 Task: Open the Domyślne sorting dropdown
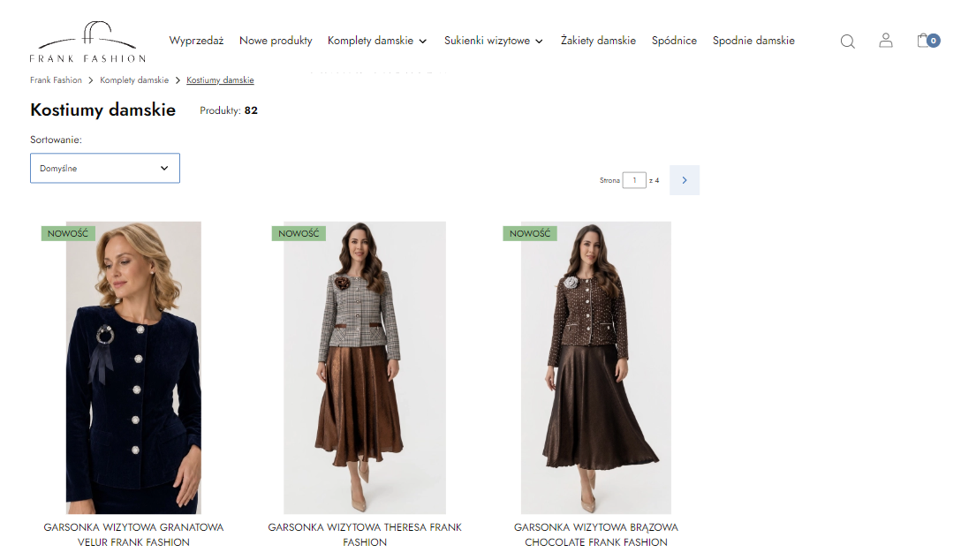pyautogui.click(x=105, y=168)
